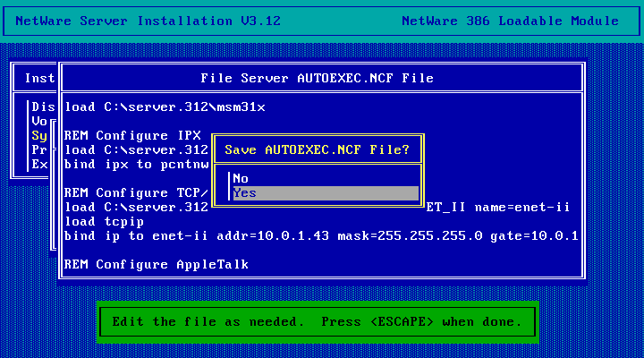Click the 'REM Configure TCP/' line
Screen dimensions: 644x358
coord(137,192)
